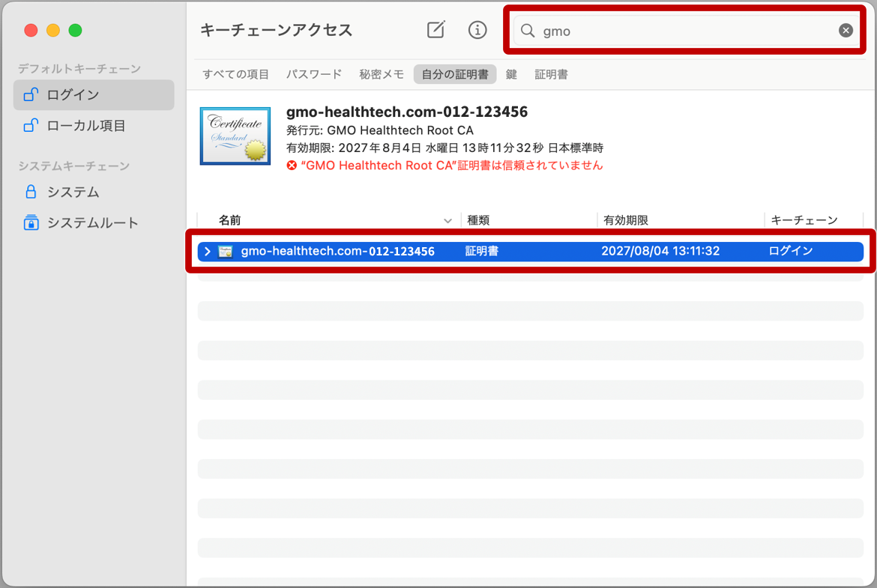Click the キーチェーンアクセス window title
This screenshot has width=877, height=588.
277,30
